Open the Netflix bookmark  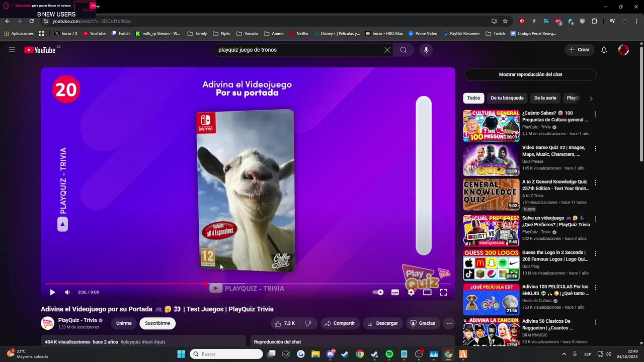[x=299, y=34]
